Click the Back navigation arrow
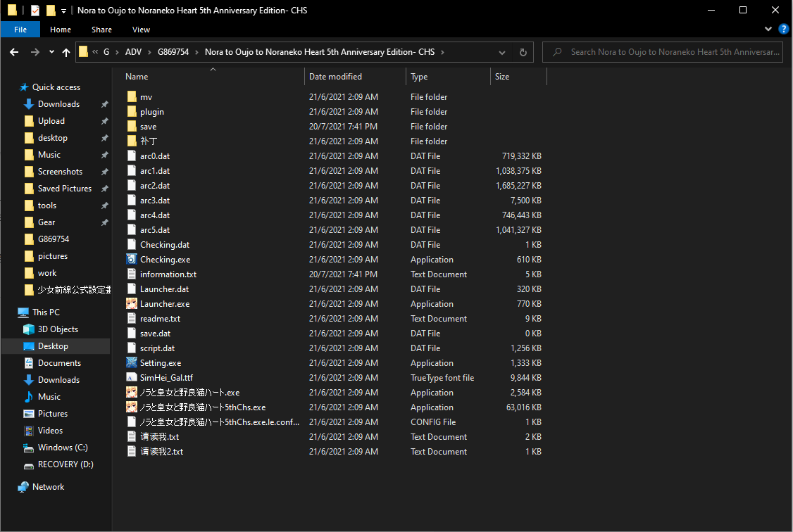The image size is (793, 532). [x=14, y=52]
